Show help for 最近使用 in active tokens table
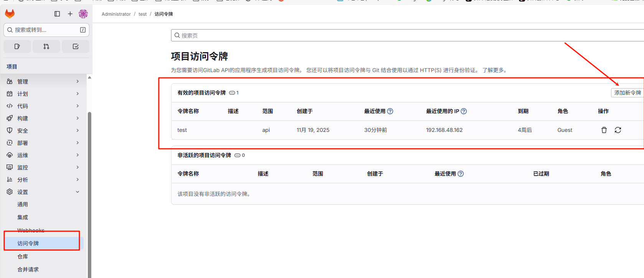Image resolution: width=644 pixels, height=278 pixels. 390,111
